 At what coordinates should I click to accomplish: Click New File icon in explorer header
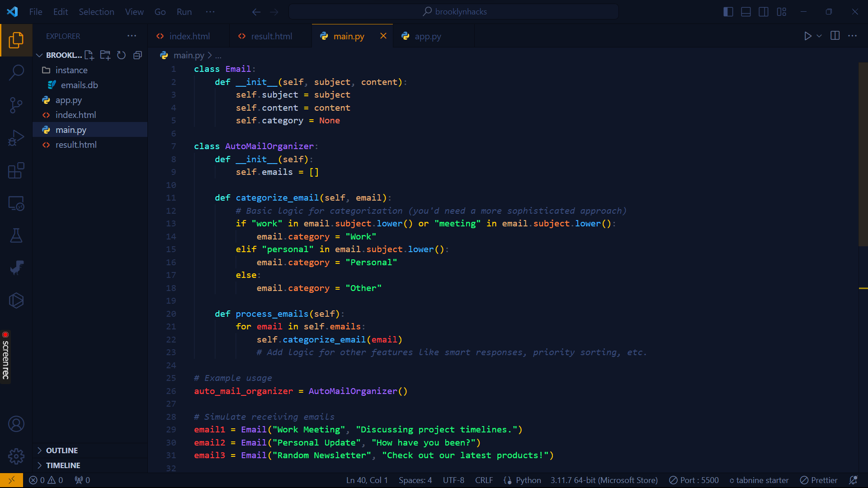point(89,55)
